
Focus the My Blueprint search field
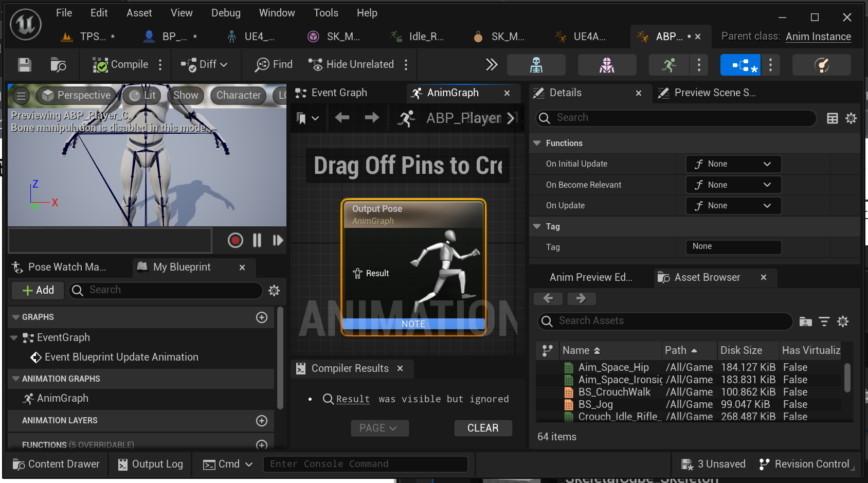166,290
